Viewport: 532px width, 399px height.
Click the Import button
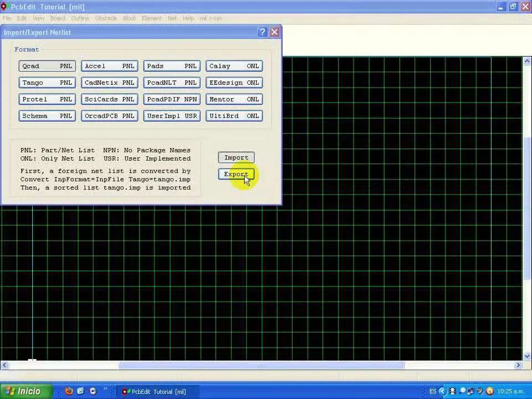tap(236, 157)
